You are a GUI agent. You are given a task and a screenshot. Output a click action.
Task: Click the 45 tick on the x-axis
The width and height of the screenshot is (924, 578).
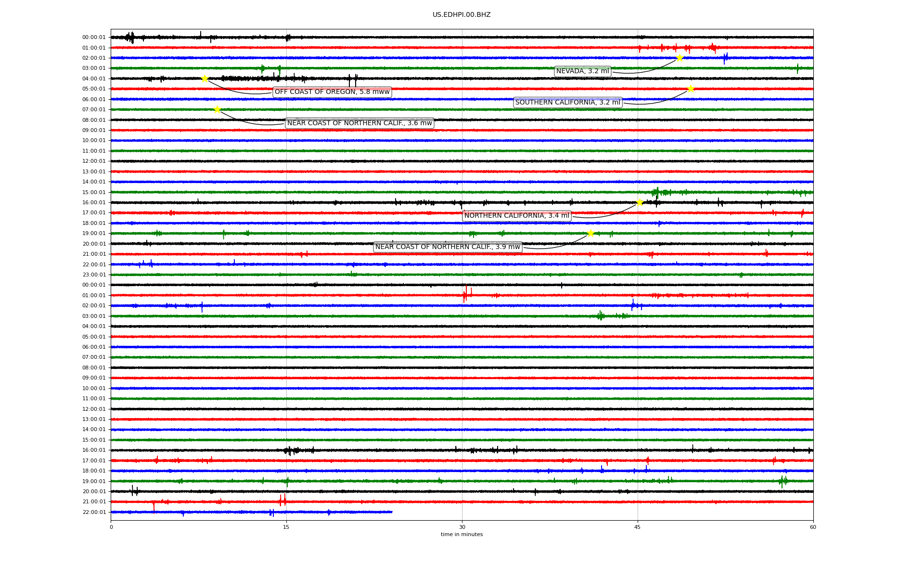(x=638, y=527)
